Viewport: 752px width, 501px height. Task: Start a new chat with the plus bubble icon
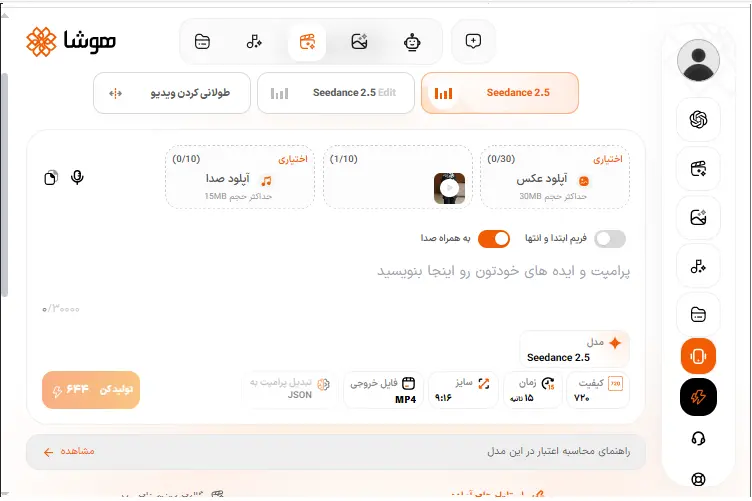[x=473, y=41]
